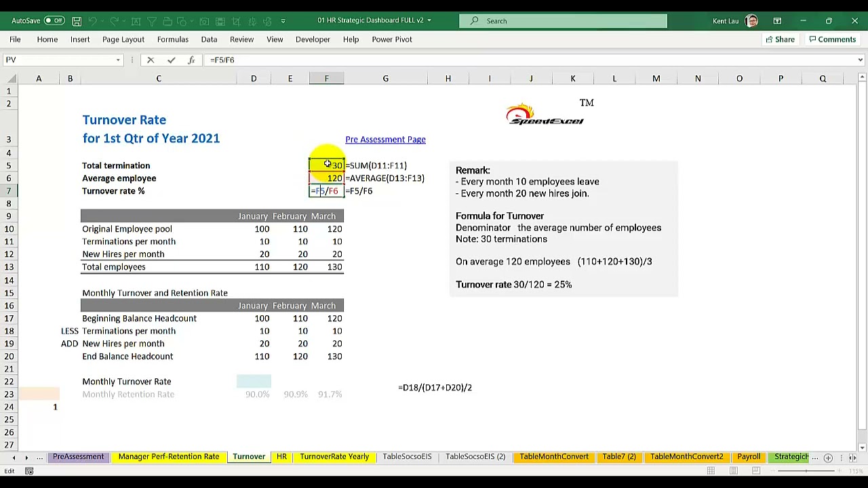Click the Save icon in title bar

pyautogui.click(x=77, y=21)
